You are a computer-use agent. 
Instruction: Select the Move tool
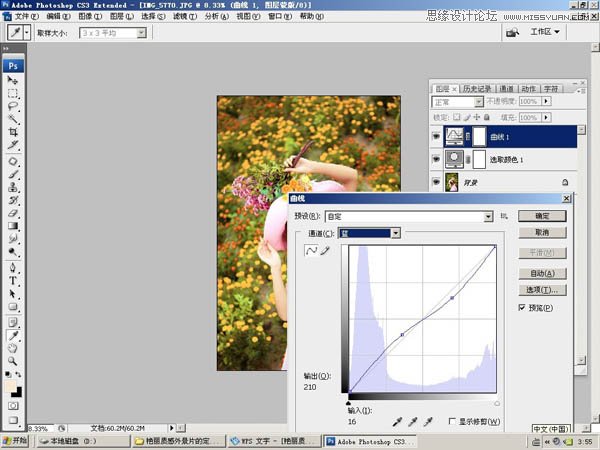click(x=14, y=80)
